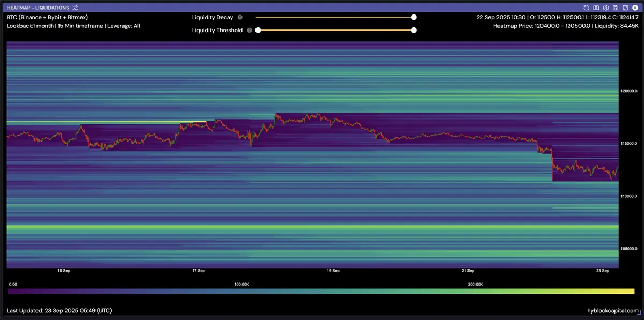Viewport: 644px width, 320px height.
Task: Click the refresh data icon
Action: click(587, 8)
